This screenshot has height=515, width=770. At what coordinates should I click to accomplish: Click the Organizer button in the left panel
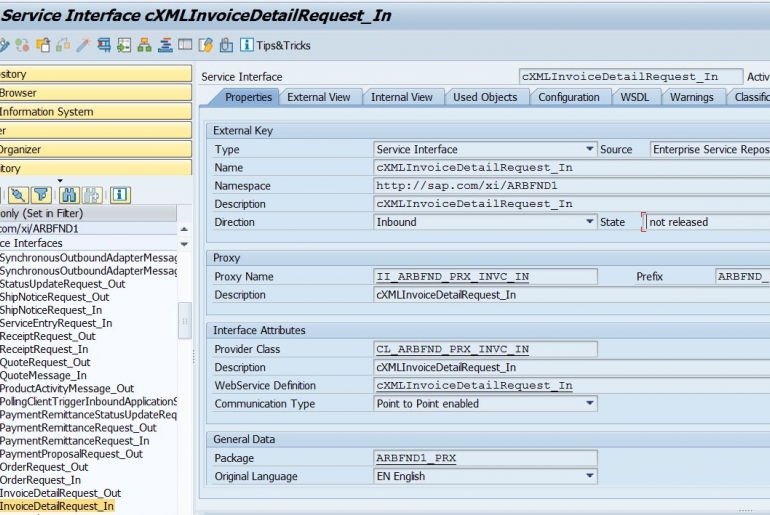pos(95,149)
